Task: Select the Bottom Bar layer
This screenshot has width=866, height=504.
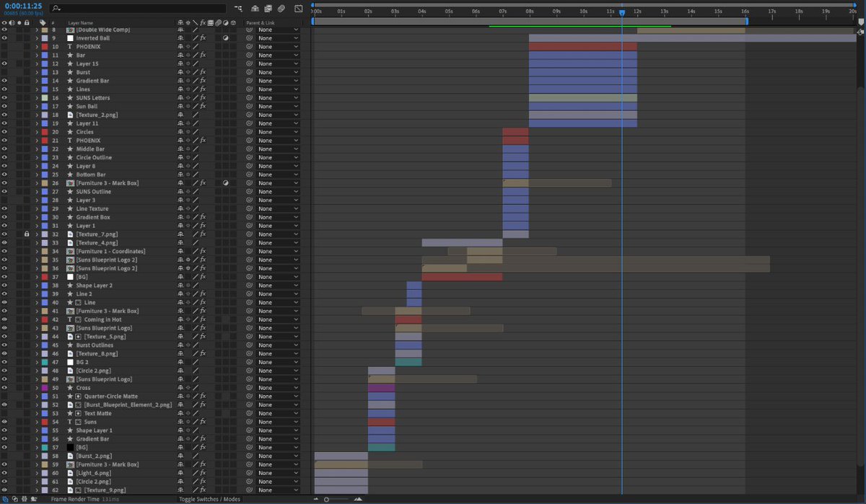Action: [x=91, y=174]
